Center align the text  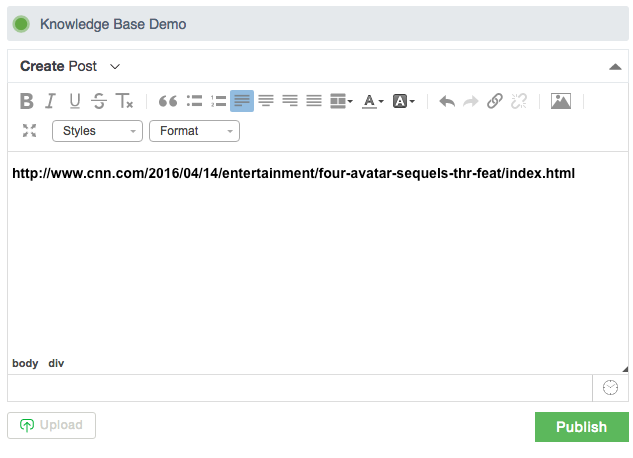coord(266,101)
